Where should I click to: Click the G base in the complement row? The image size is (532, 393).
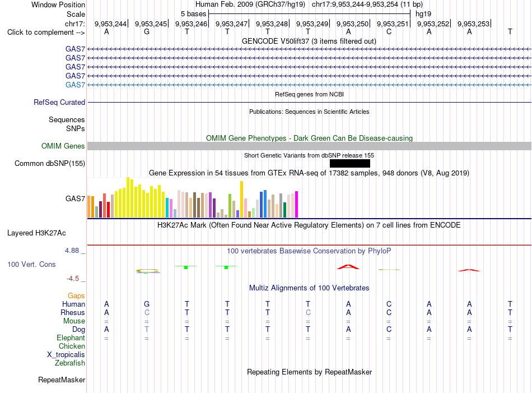coord(147,31)
